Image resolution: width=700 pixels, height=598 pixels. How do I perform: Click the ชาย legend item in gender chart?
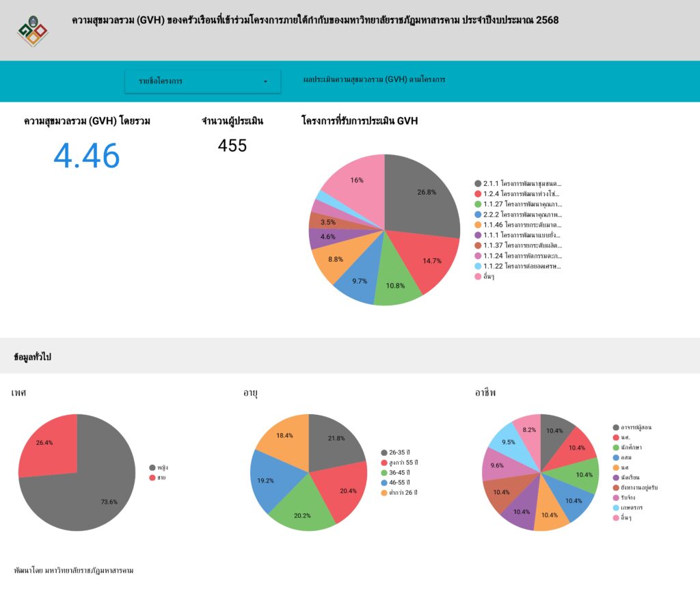coord(162,478)
